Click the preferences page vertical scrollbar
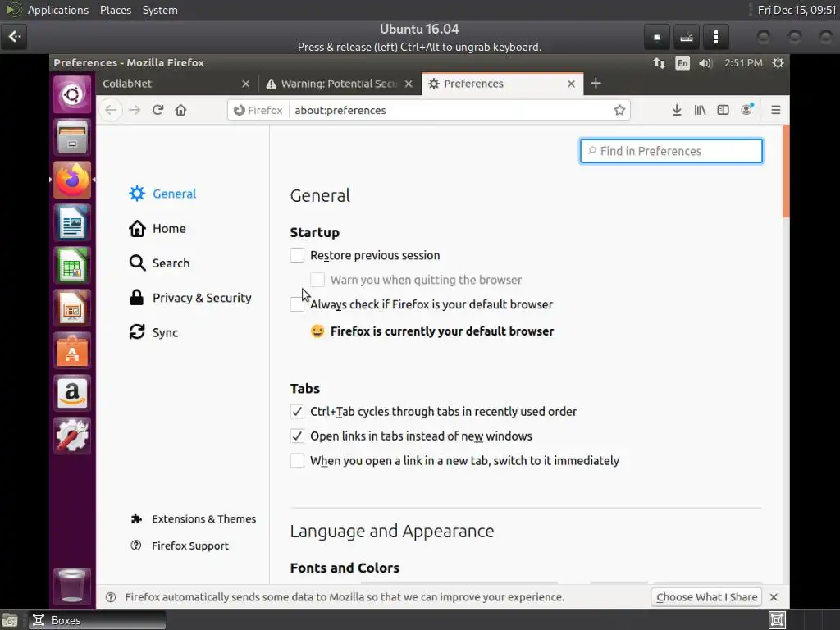The image size is (840, 630). [786, 171]
